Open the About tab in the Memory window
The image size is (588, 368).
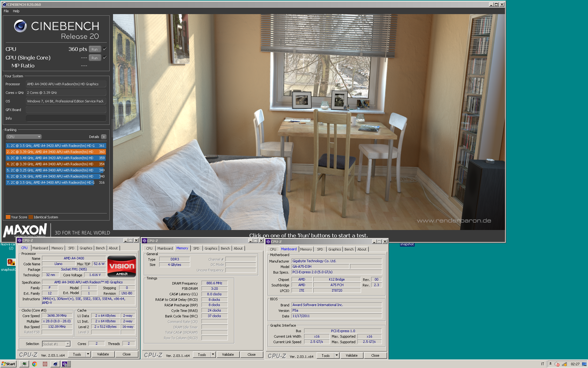tap(238, 248)
